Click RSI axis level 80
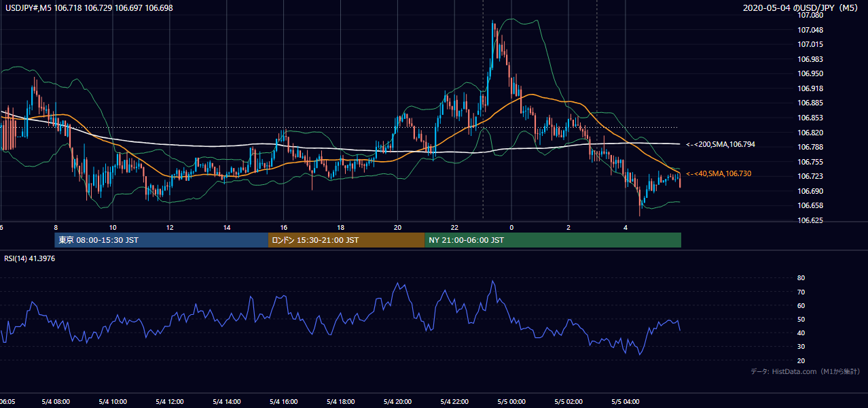868x408 pixels. 801,278
